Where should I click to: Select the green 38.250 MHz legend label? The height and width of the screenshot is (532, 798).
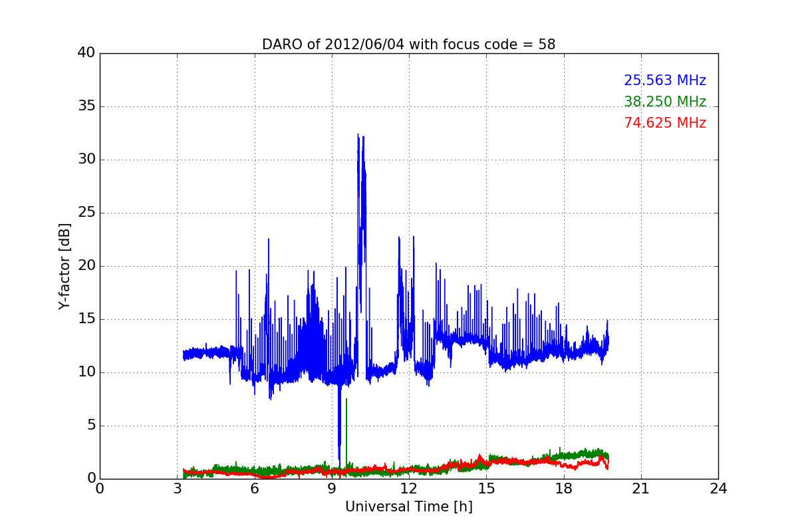click(665, 102)
